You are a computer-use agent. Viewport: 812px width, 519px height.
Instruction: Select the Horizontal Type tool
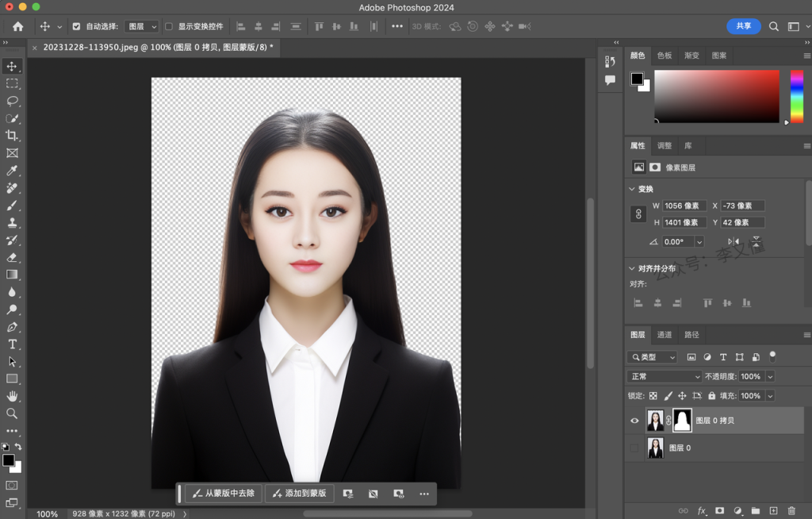coord(12,344)
